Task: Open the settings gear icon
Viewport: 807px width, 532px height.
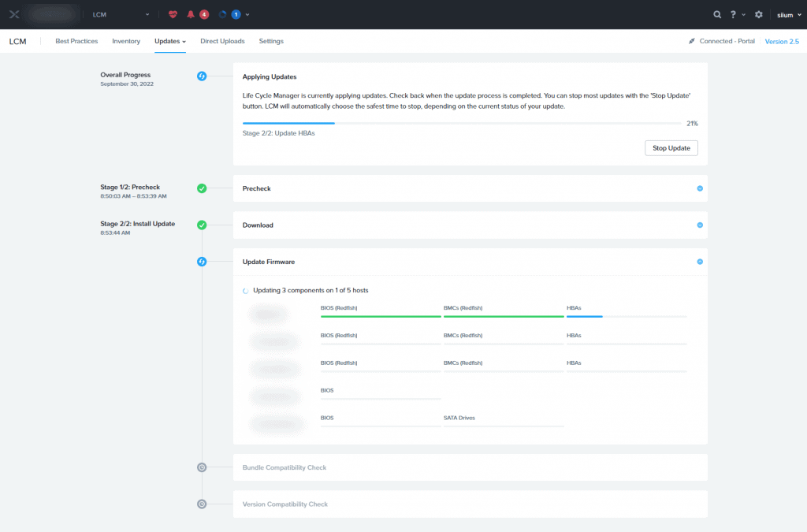Action: 759,14
